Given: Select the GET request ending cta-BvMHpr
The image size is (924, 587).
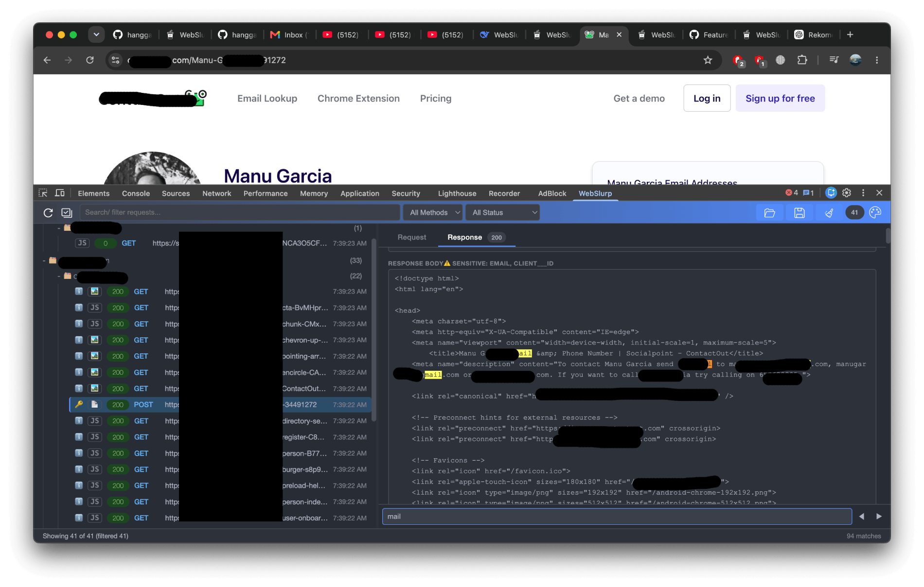Looking at the screenshot, I should click(220, 308).
